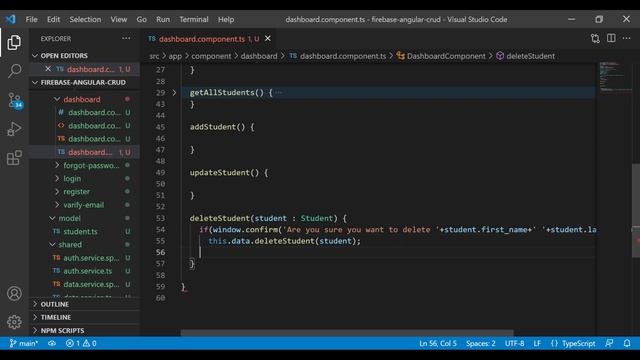Open the Accounts menu icon
Viewport: 640px width, 360px height.
click(x=14, y=293)
